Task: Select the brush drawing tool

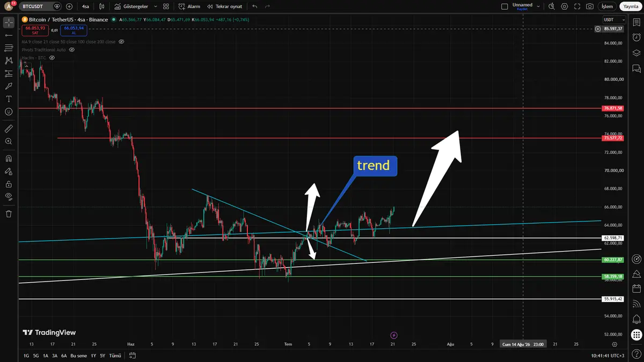Action: point(9,86)
